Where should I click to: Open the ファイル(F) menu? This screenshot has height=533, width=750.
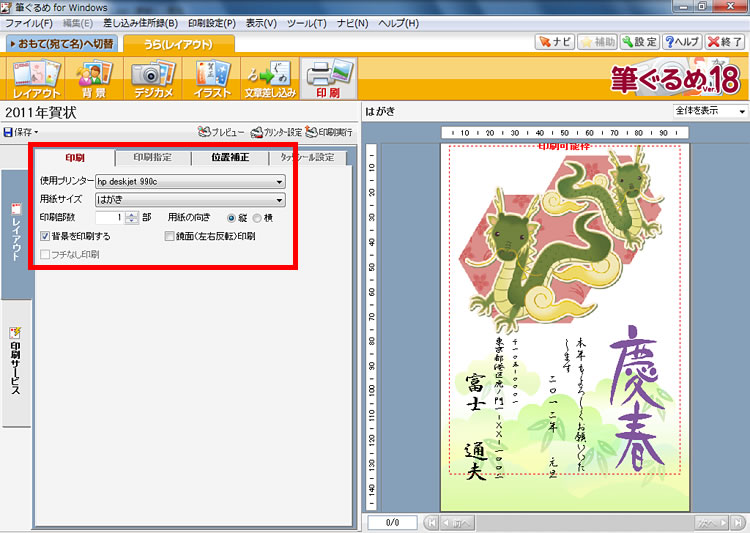point(29,23)
